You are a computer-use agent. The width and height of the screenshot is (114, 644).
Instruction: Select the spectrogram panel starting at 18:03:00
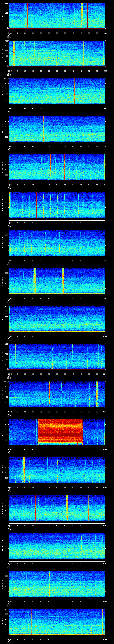tap(57, 91)
